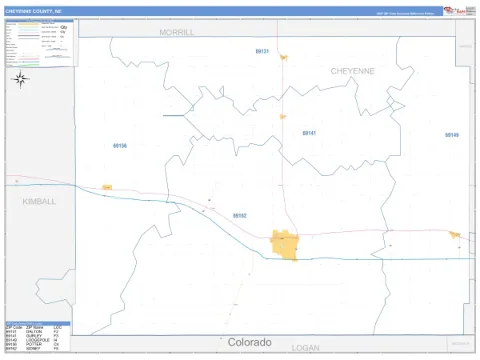Click the orange Dalton town marker near 69131

coord(284,58)
